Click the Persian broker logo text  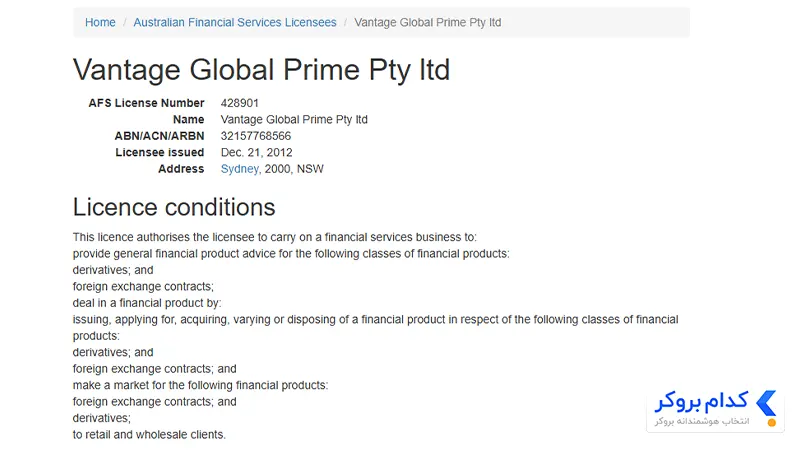(701, 402)
